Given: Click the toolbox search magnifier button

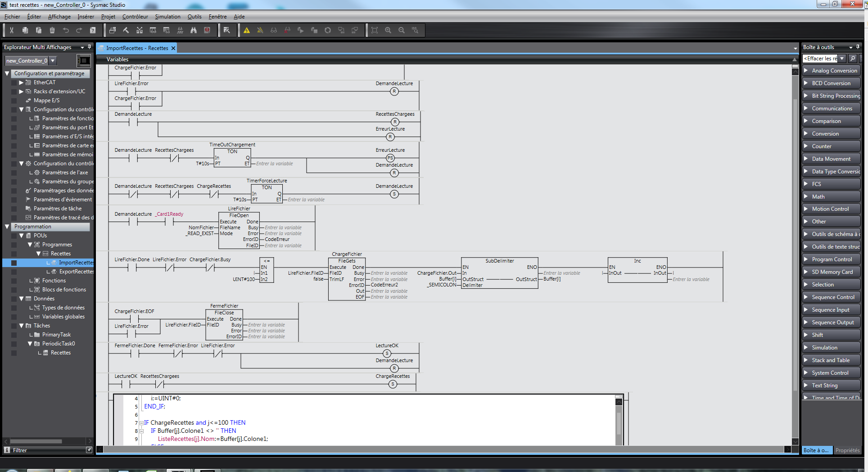Looking at the screenshot, I should pos(853,59).
